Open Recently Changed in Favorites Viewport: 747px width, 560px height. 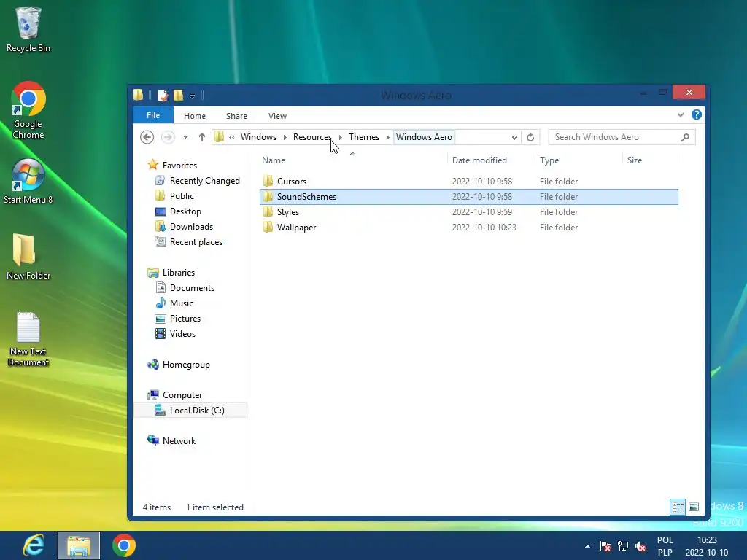click(204, 181)
